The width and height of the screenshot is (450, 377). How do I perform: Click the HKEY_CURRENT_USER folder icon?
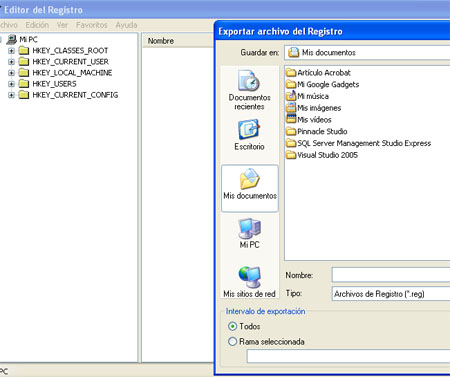[x=24, y=62]
